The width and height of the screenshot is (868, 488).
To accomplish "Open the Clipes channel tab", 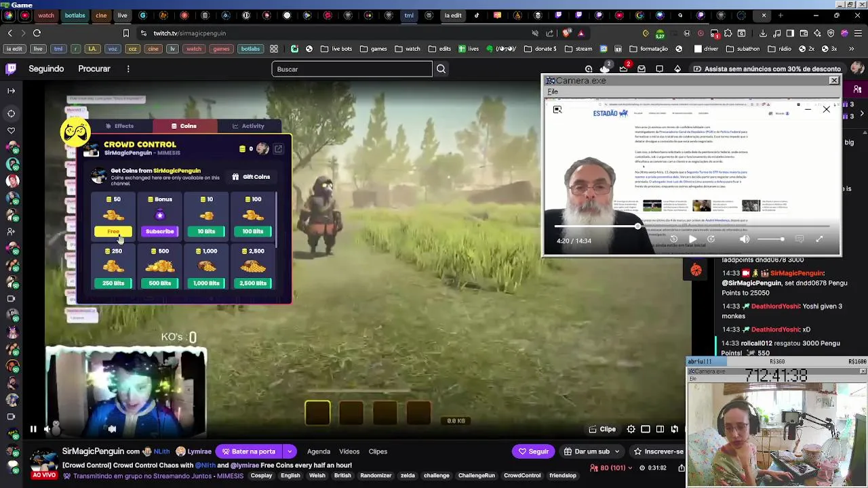I will pos(378,451).
